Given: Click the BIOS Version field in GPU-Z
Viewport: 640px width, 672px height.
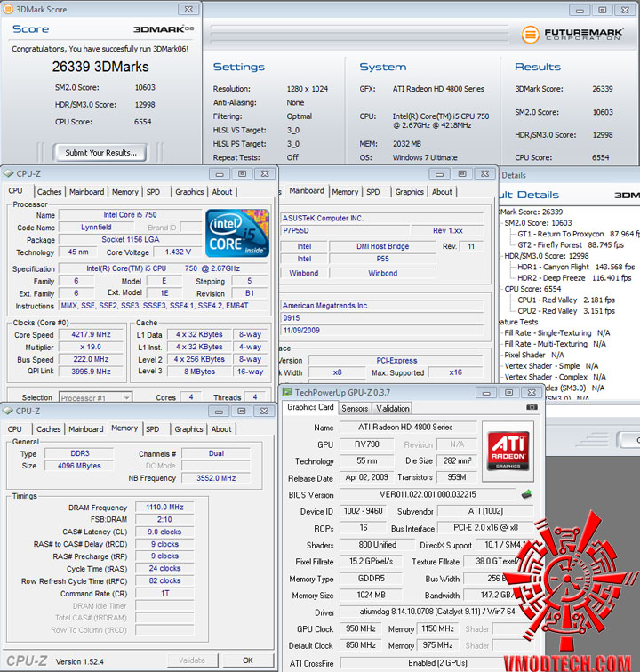Looking at the screenshot, I should tap(428, 494).
